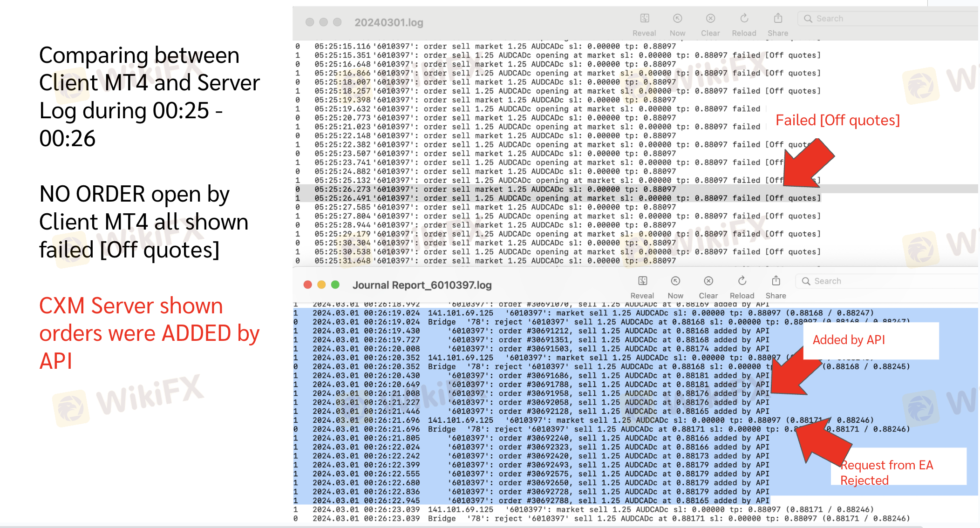Click Now icon in Journal Report window

675,281
